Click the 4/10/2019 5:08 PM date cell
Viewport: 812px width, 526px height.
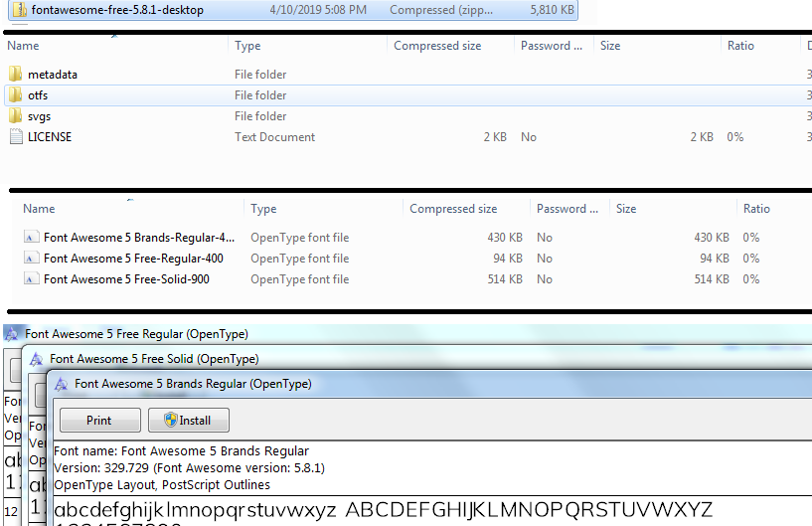318,10
